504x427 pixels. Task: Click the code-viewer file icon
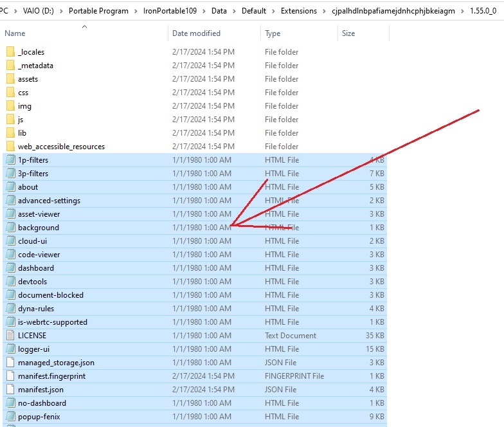click(10, 255)
